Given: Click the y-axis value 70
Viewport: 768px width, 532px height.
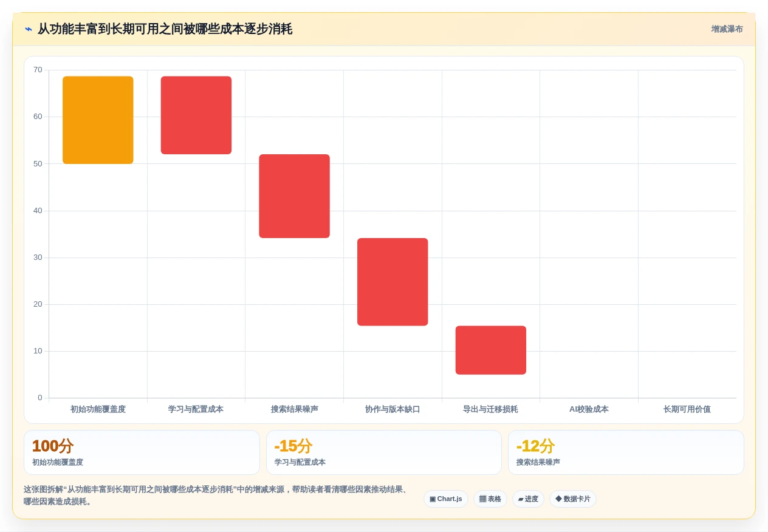Looking at the screenshot, I should (38, 70).
